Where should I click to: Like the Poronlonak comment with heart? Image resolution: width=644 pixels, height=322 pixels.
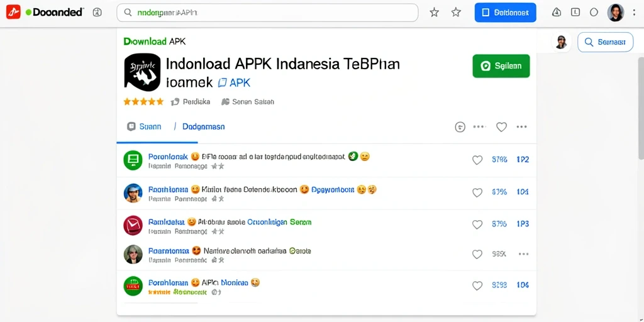[477, 160]
